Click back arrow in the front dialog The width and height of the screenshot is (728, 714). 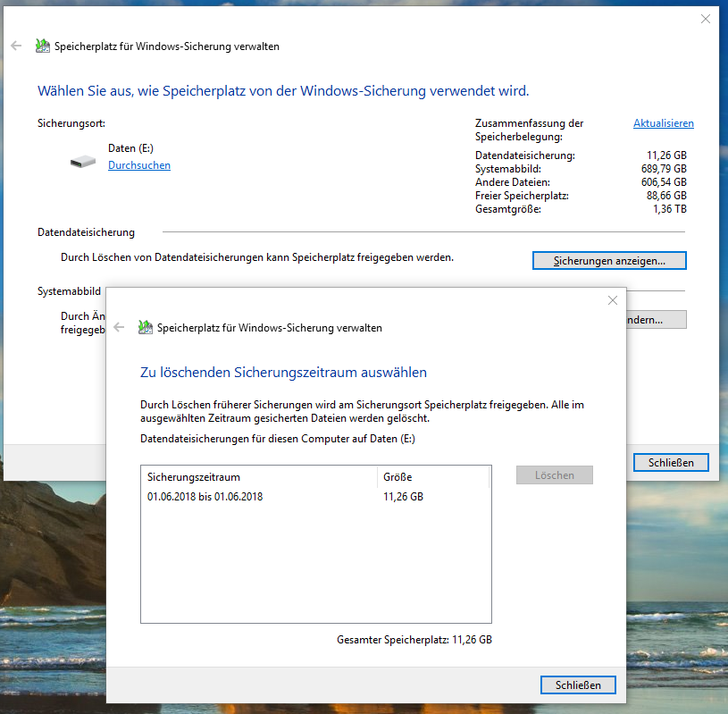click(119, 327)
